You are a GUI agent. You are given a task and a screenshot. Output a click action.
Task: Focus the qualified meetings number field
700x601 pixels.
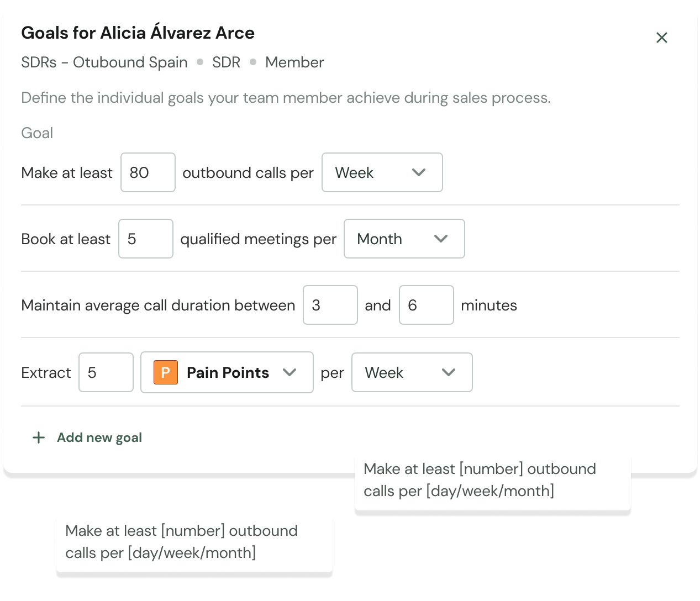click(145, 239)
